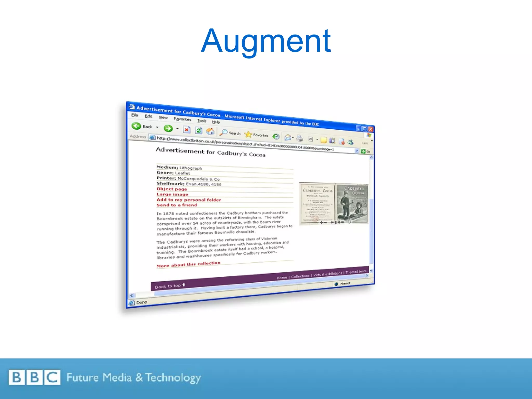The width and height of the screenshot is (532, 399).
Task: Minimize the Internet Explorer window
Action: pos(359,128)
